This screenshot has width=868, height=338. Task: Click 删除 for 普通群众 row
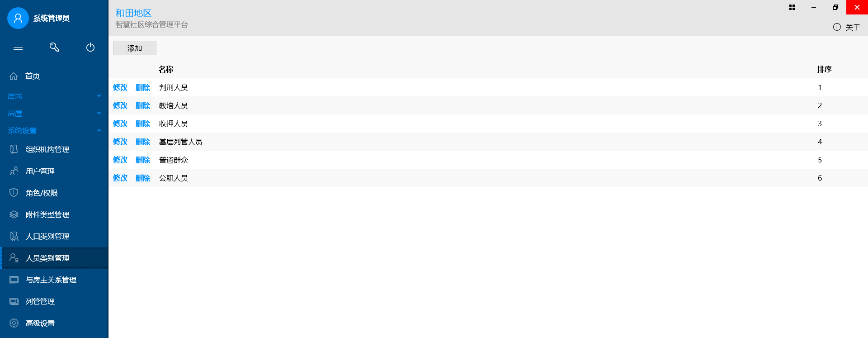pos(143,160)
